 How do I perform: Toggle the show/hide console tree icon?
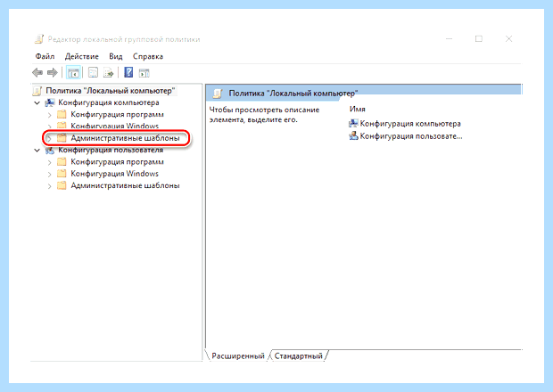pyautogui.click(x=73, y=73)
